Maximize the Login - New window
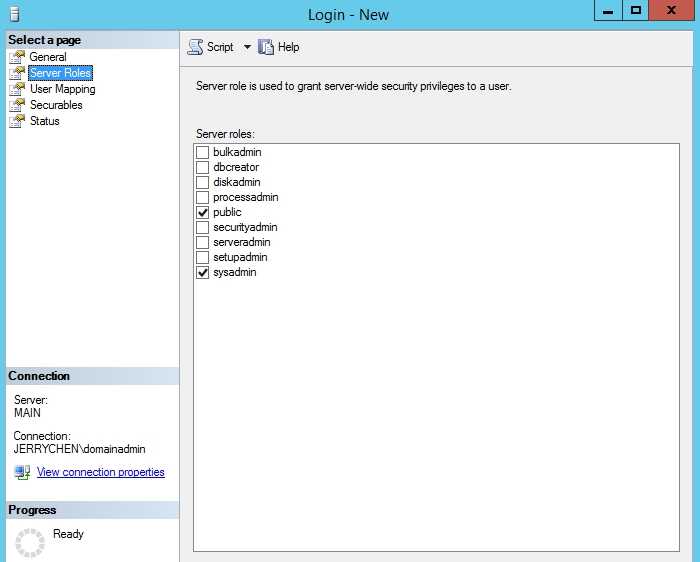The width and height of the screenshot is (700, 562). [x=636, y=11]
